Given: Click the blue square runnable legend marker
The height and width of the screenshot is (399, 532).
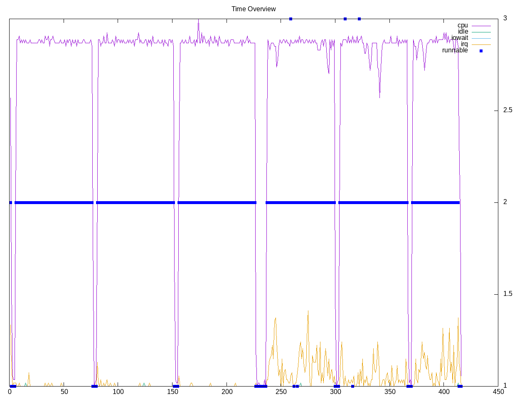Looking at the screenshot, I should 481,51.
